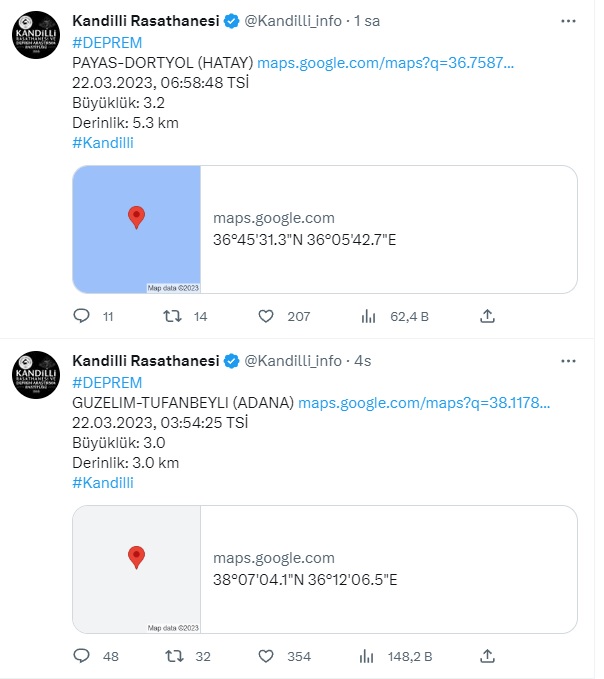Open more options for the first tweet
Image resolution: width=604 pixels, height=679 pixels.
click(568, 21)
